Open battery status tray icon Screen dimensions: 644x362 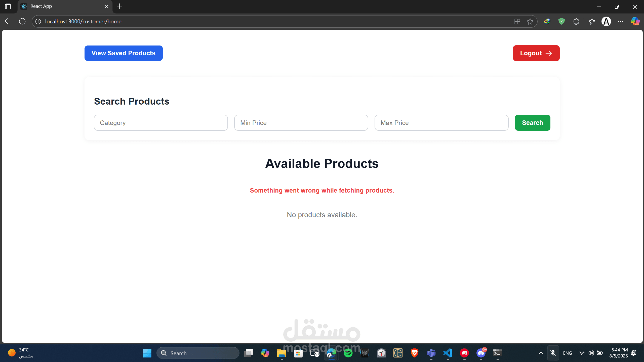[600, 353]
